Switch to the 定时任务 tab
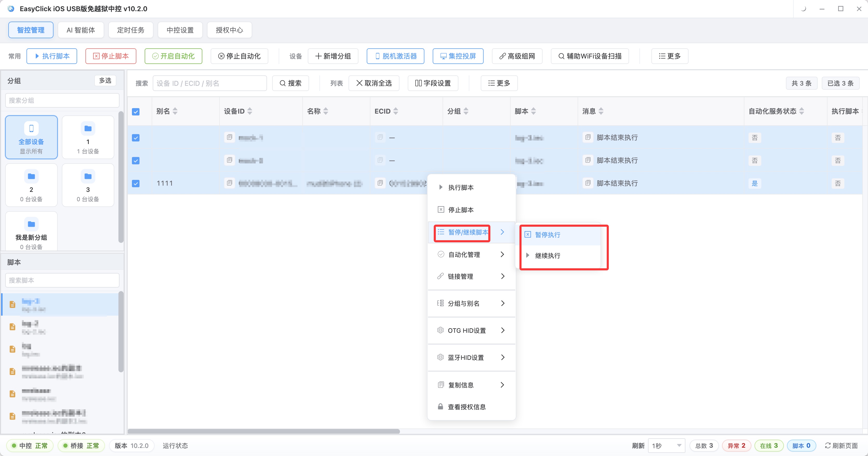 coord(130,30)
